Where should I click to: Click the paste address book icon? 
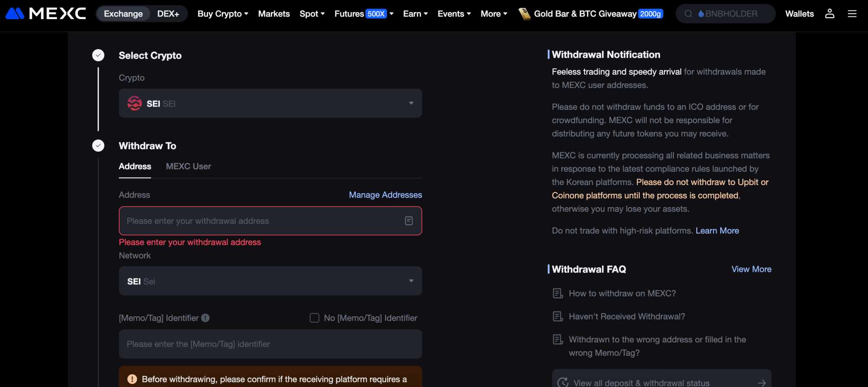tap(409, 221)
